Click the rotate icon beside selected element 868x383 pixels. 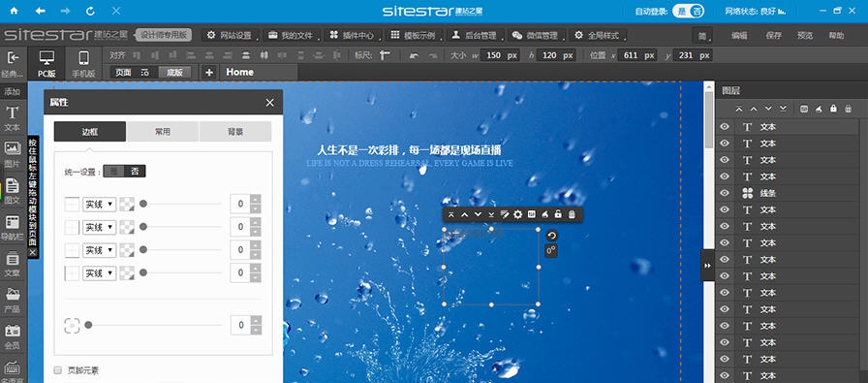551,235
